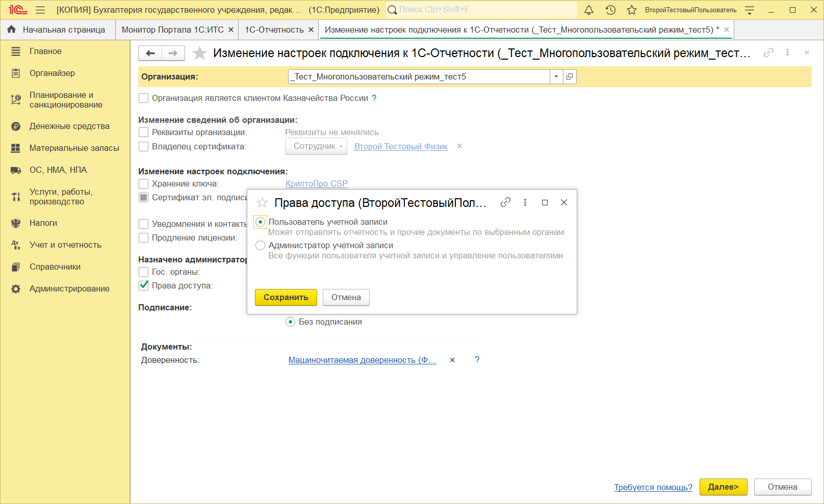Clear the Доверенность document link
Screen dimensions: 824x504
452,360
